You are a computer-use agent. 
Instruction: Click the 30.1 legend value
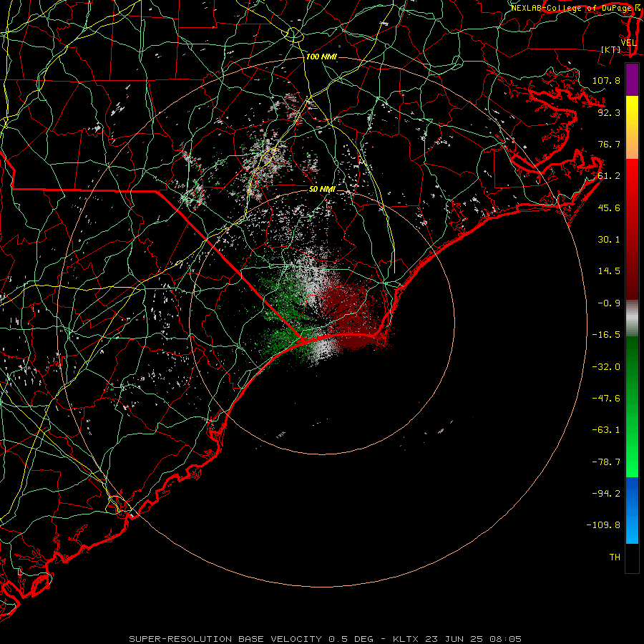609,240
